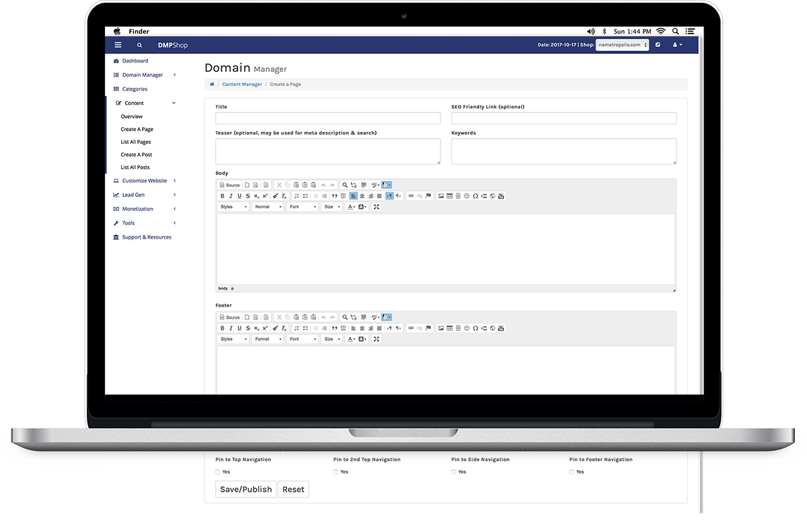The width and height of the screenshot is (807, 532).
Task: Insert a table in the Body editor
Action: click(x=450, y=196)
